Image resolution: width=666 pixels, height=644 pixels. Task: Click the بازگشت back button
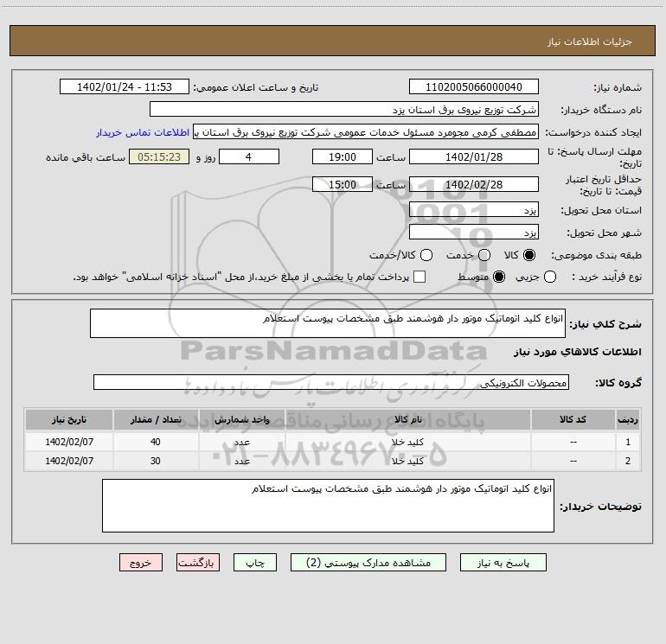pos(198,563)
